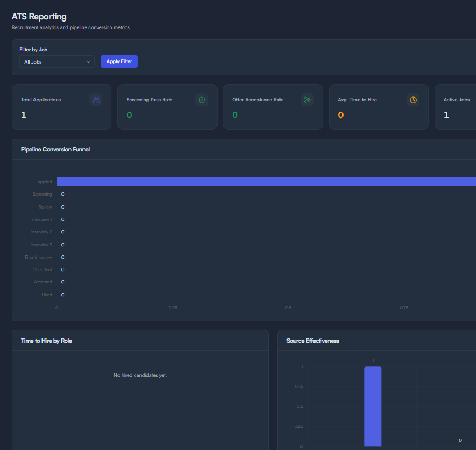Click the people icon in Total Applications
476x450 pixels.
coord(96,100)
